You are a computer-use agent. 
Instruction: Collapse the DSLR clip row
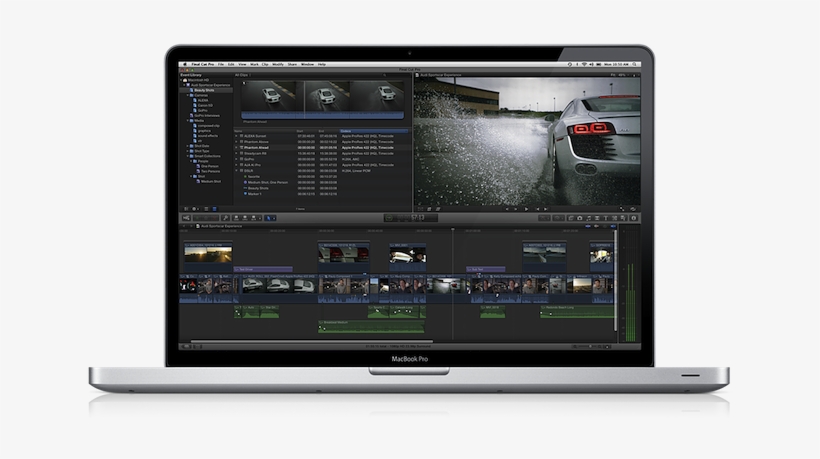click(x=236, y=170)
